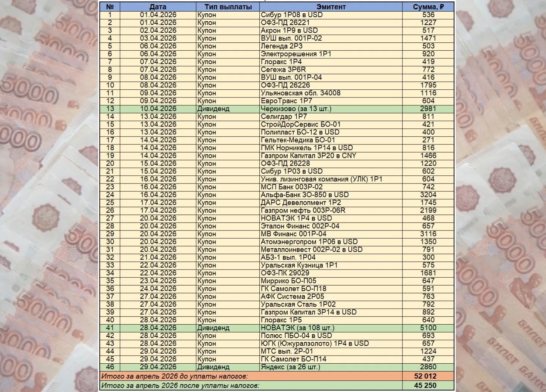Click the sum "2981" in the Черкизово row
546x392 pixels.
[x=428, y=109]
